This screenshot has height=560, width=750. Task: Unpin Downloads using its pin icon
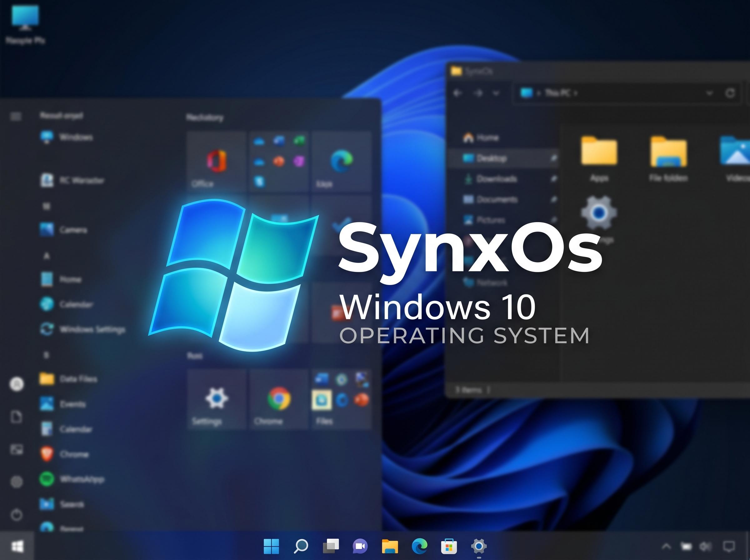pos(553,179)
